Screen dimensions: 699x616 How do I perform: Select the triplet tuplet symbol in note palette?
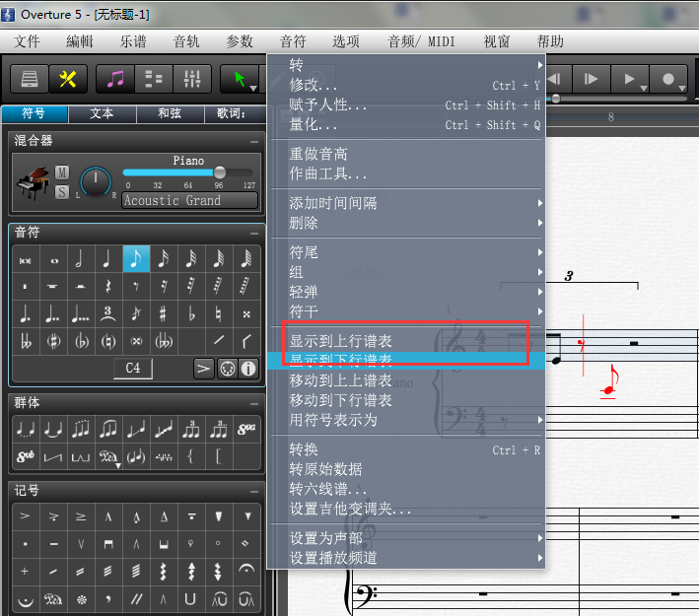click(x=108, y=313)
